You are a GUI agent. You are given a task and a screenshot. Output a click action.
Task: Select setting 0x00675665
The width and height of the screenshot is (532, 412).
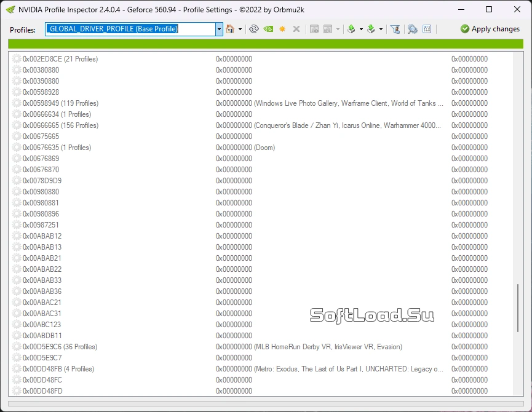41,137
